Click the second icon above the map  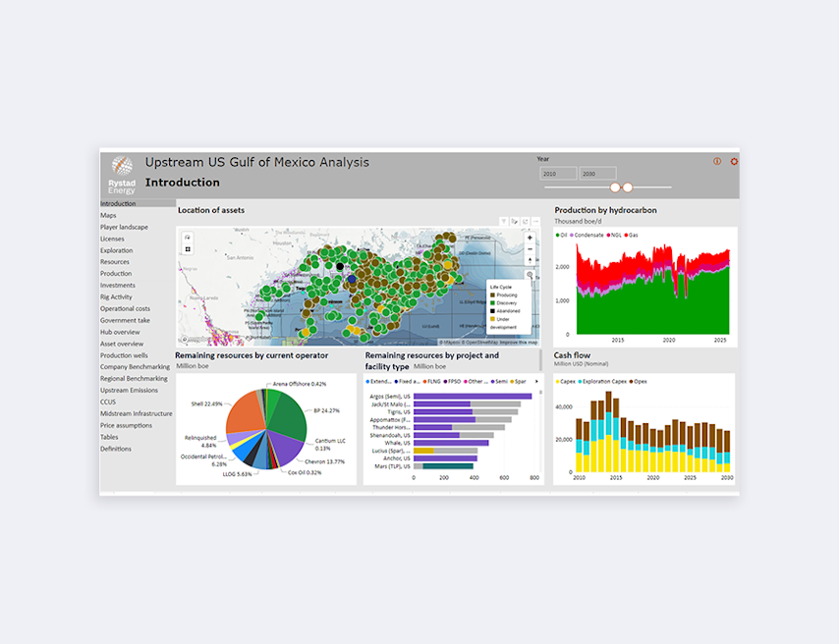pyautogui.click(x=514, y=222)
